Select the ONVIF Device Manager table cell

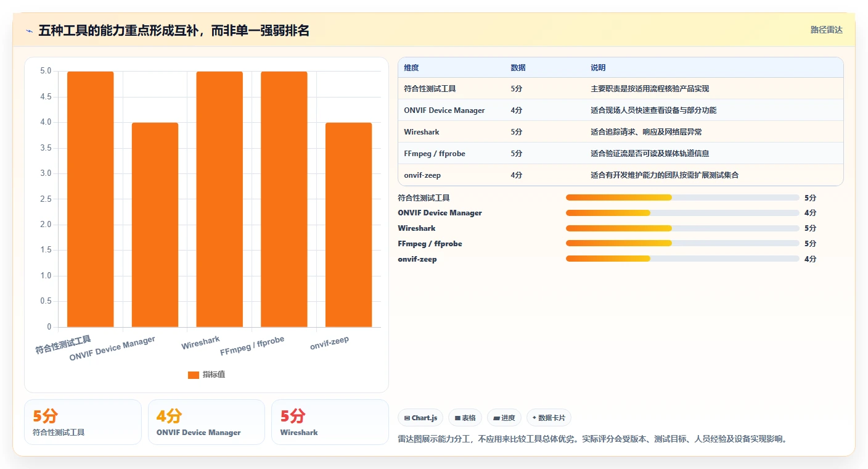pyautogui.click(x=444, y=110)
